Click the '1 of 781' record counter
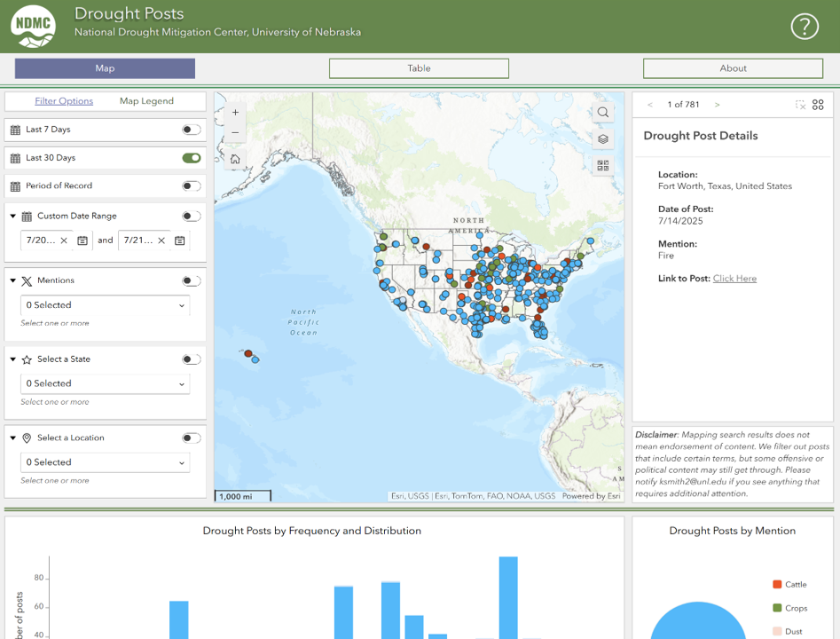The image size is (840, 639). click(x=684, y=105)
